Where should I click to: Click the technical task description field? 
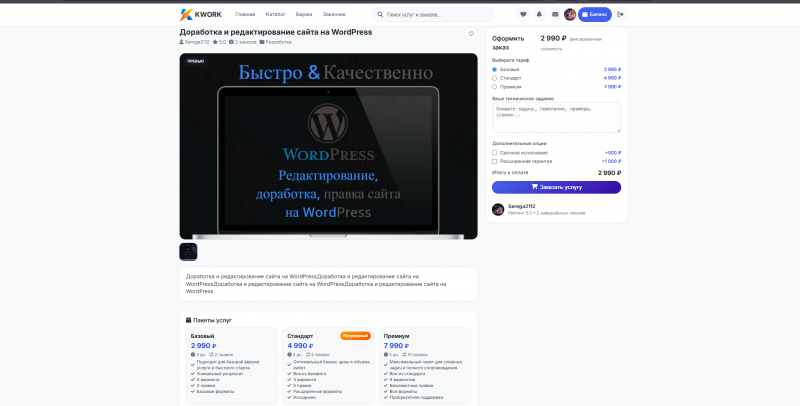tap(556, 117)
